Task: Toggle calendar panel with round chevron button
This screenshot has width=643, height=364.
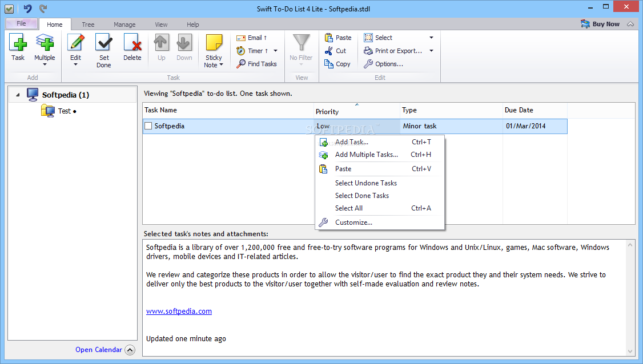Action: pos(130,350)
